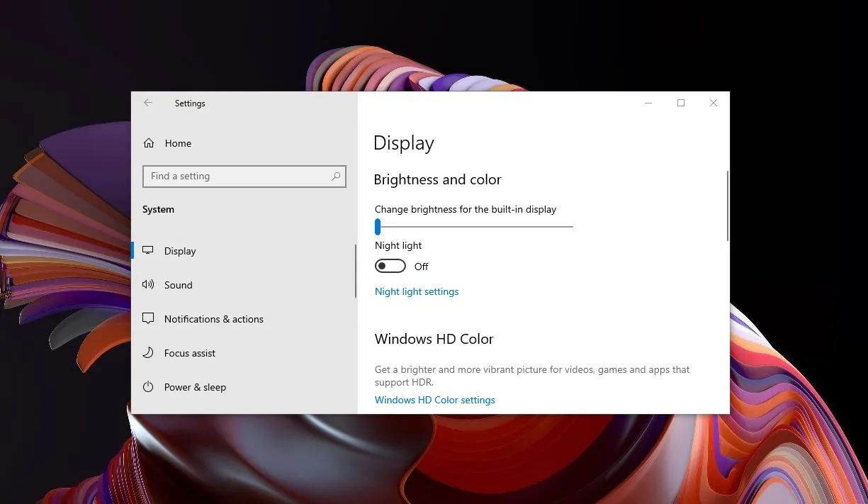
Task: Minimize the Settings window
Action: click(x=648, y=103)
